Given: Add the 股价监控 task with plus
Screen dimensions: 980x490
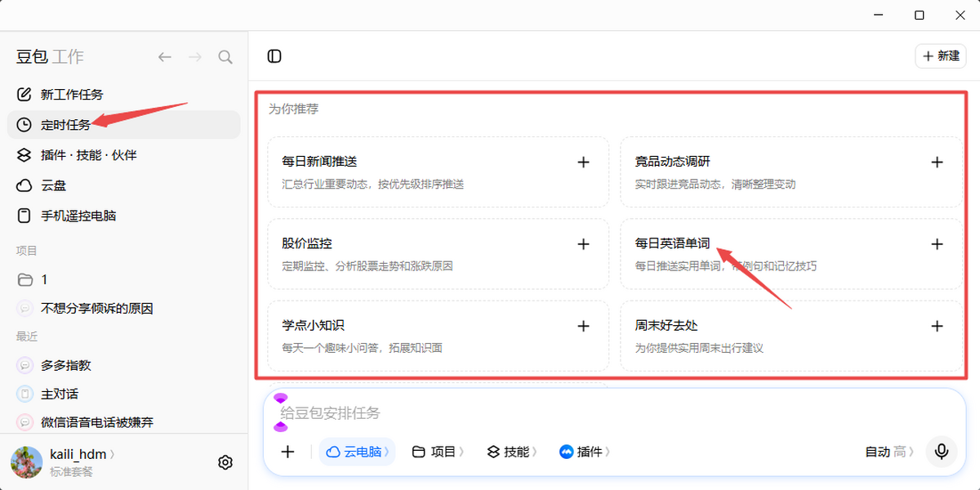Looking at the screenshot, I should click(x=583, y=244).
